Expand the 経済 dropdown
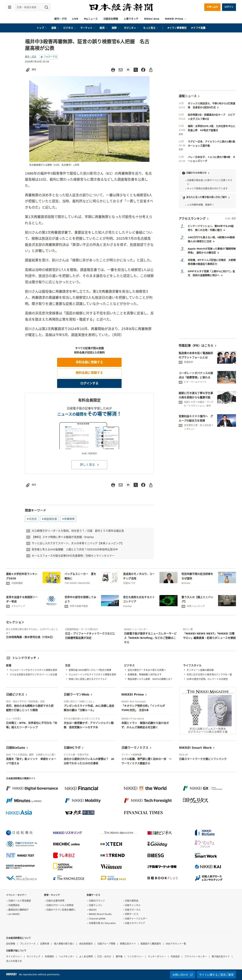Screen dimensions: 242x980 103,28
